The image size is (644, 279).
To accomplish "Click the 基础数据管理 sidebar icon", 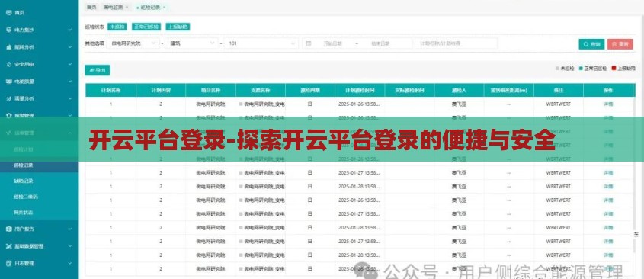I will (8, 246).
